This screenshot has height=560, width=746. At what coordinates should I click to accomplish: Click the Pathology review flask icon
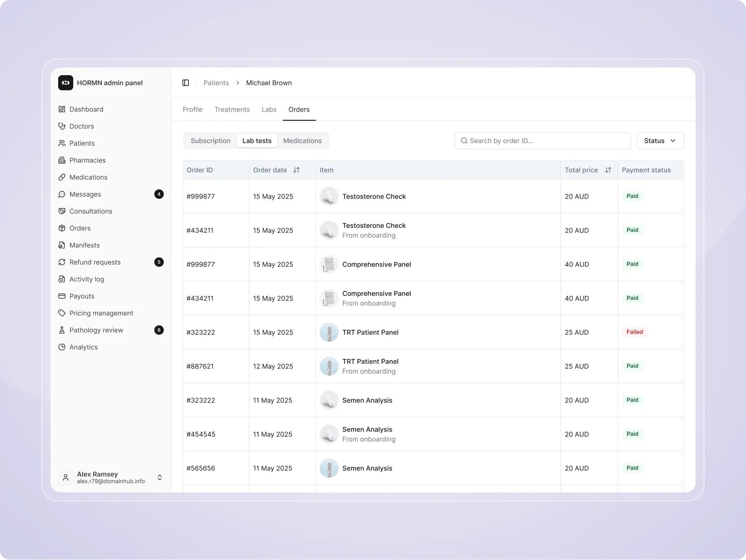coord(62,330)
